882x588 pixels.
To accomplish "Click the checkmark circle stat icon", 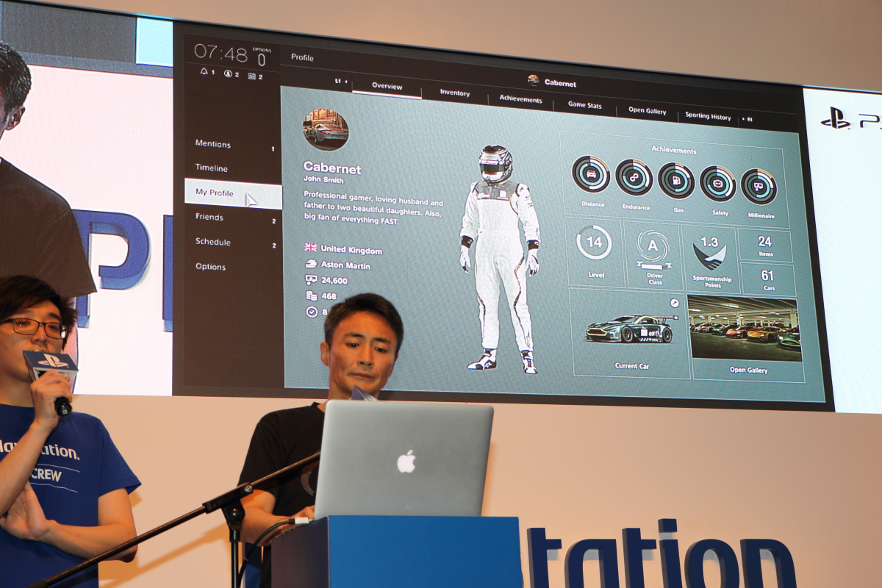I will pos(311,312).
